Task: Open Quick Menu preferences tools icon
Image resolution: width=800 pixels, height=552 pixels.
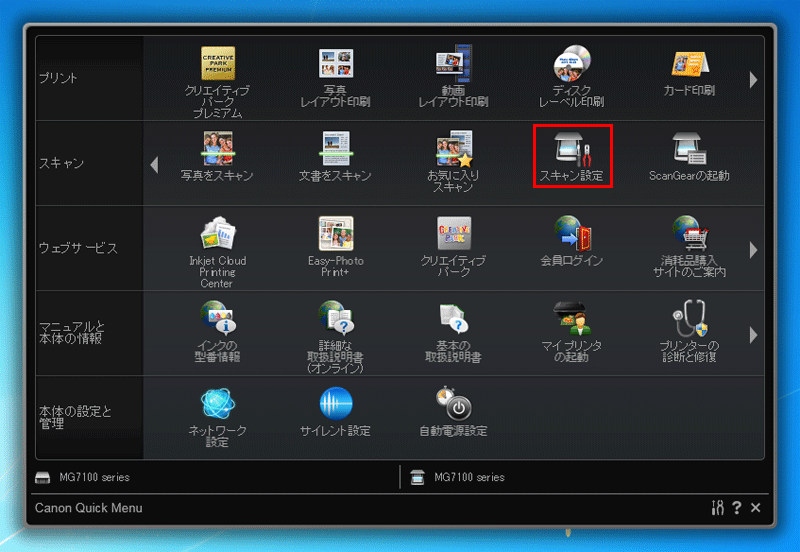Action: tap(717, 508)
